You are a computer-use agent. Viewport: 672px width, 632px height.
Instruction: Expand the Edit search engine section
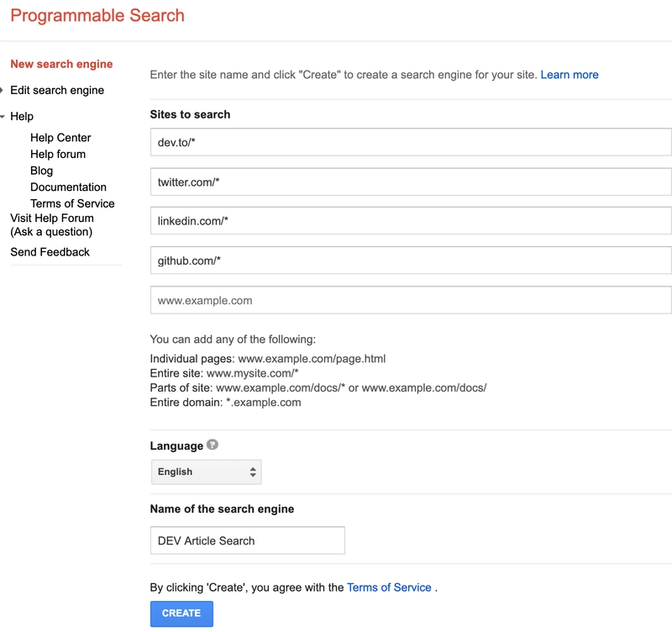[3, 90]
